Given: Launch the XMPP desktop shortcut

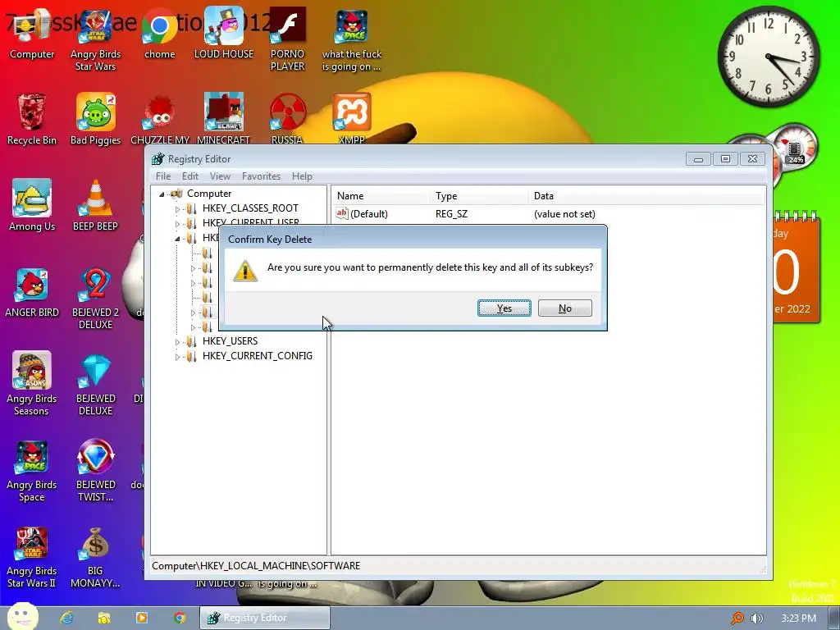Looking at the screenshot, I should point(351,119).
